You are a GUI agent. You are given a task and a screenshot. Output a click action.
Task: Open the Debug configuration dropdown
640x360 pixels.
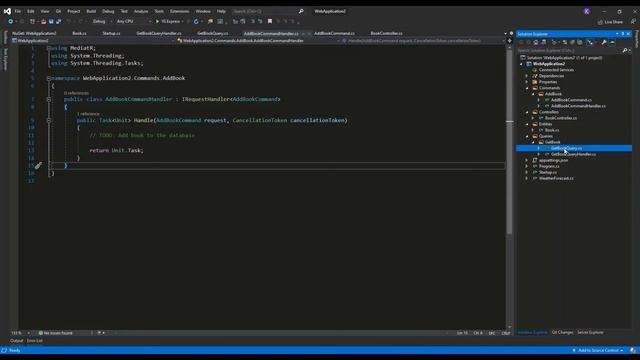pyautogui.click(x=102, y=21)
